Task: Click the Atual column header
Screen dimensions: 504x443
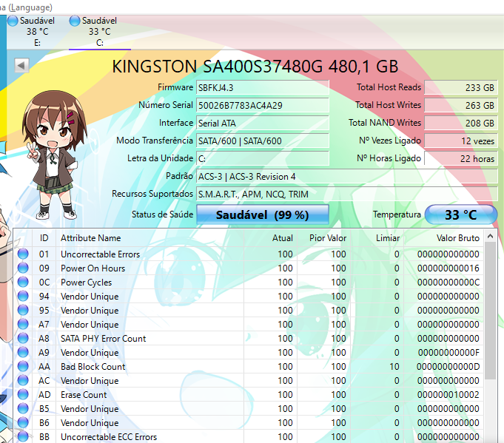Action: 271,238
